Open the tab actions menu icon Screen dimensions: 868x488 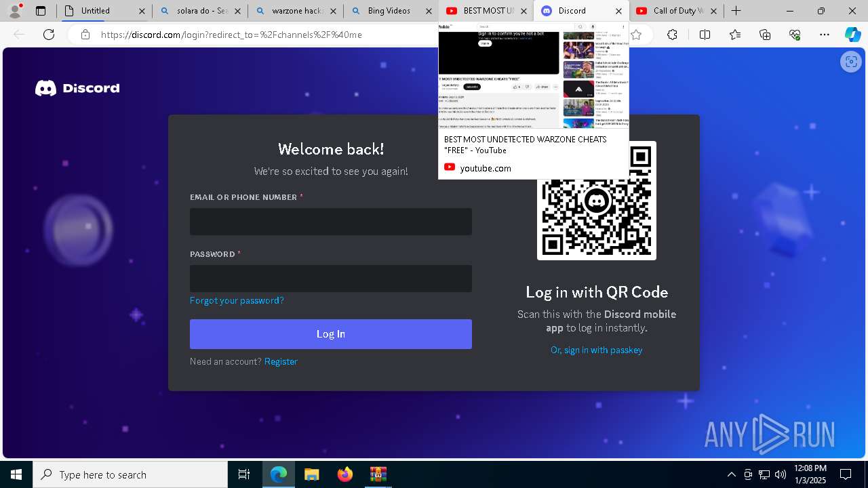tap(41, 11)
